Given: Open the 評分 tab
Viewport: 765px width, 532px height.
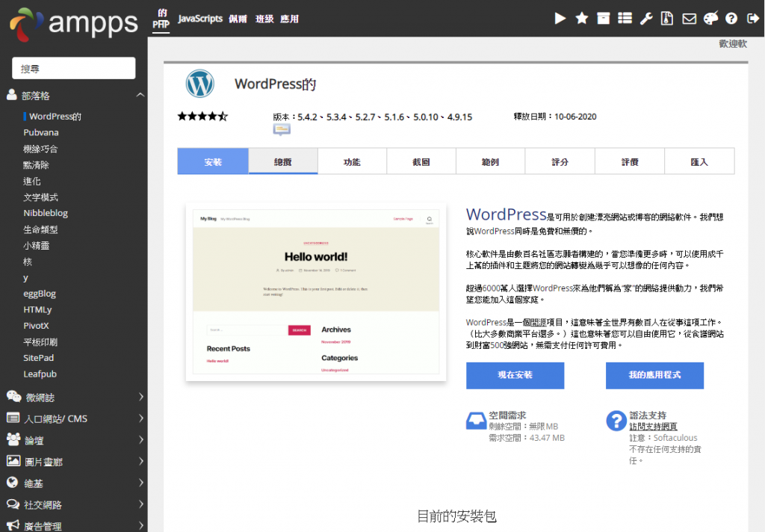Looking at the screenshot, I should 560,161.
